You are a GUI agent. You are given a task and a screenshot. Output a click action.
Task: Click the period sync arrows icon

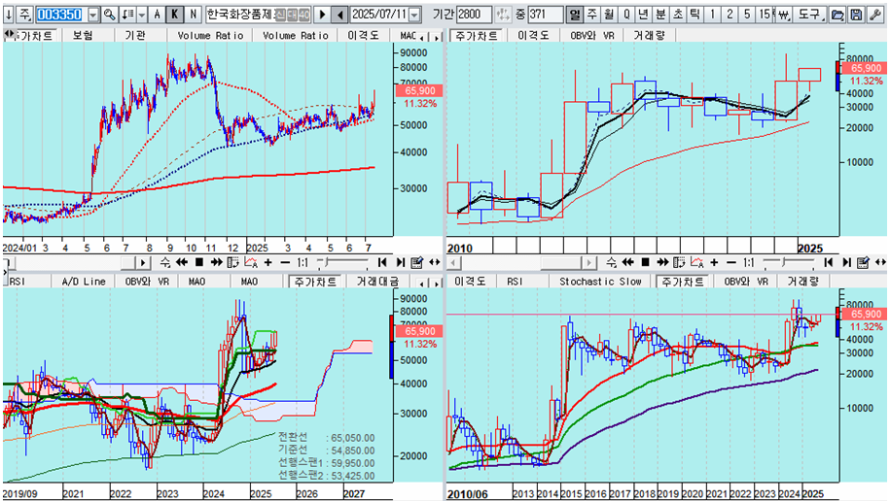tap(502, 14)
